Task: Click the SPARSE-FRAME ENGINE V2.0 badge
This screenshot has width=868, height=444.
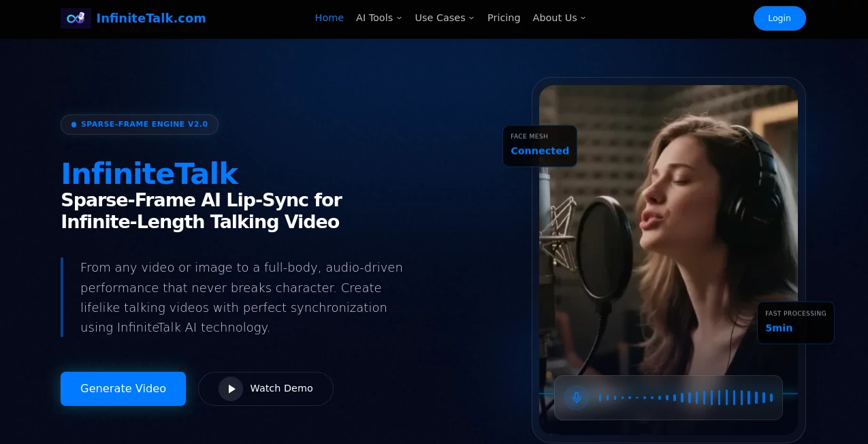Action: (140, 125)
